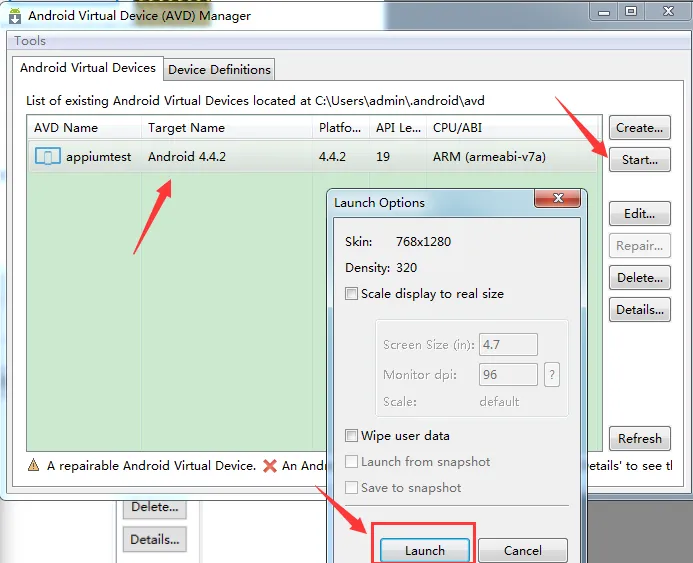Click the Monitor dpi input field
The width and height of the screenshot is (693, 563).
coord(508,375)
